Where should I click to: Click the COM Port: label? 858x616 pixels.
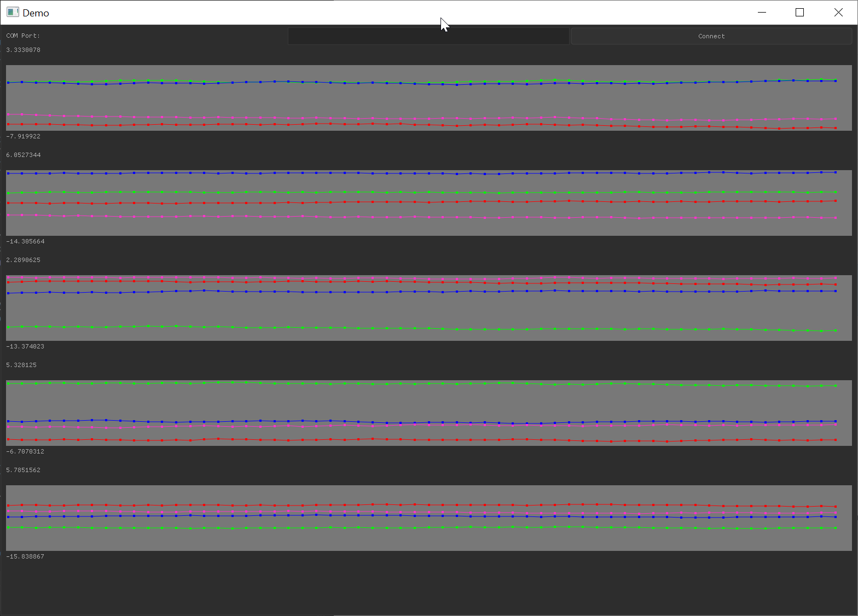click(23, 36)
